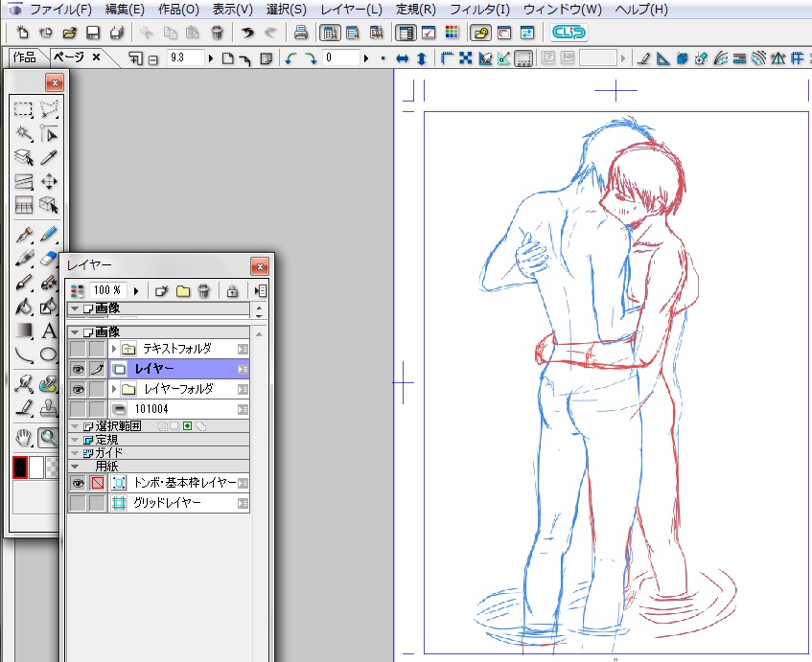Select the gradient tool

(23, 331)
